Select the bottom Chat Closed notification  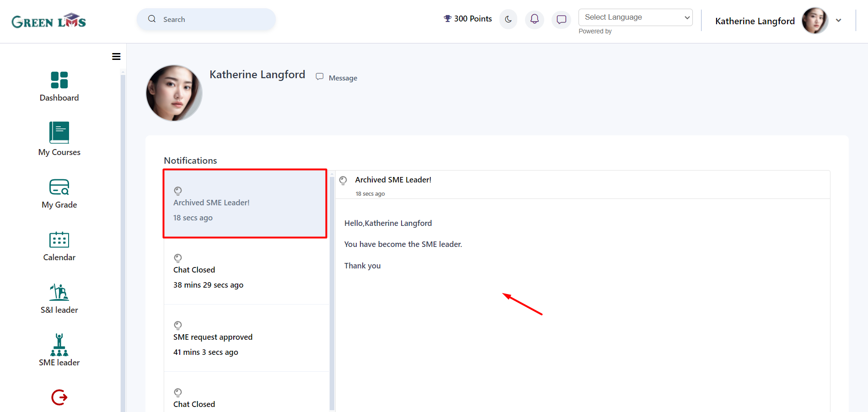(246, 392)
